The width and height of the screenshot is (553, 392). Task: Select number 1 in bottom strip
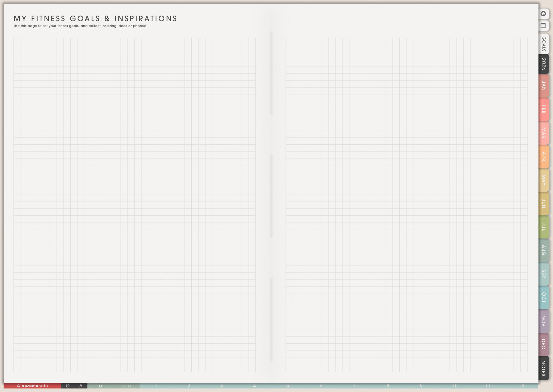pos(156,386)
